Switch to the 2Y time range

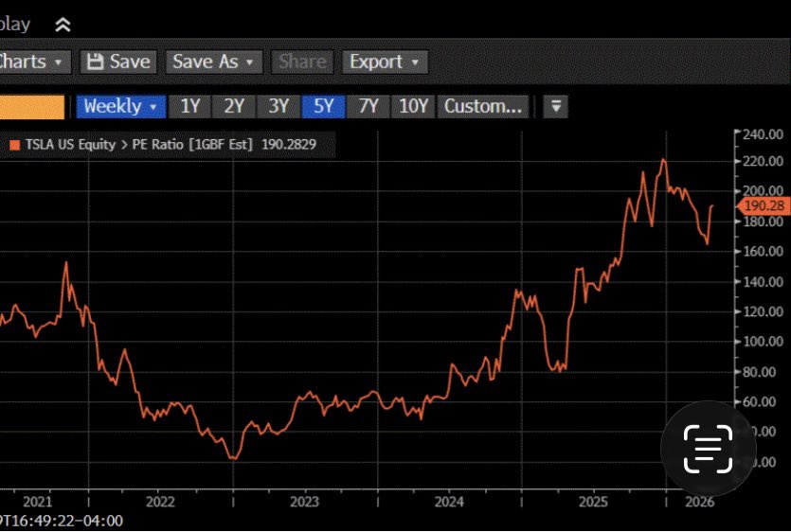[233, 106]
